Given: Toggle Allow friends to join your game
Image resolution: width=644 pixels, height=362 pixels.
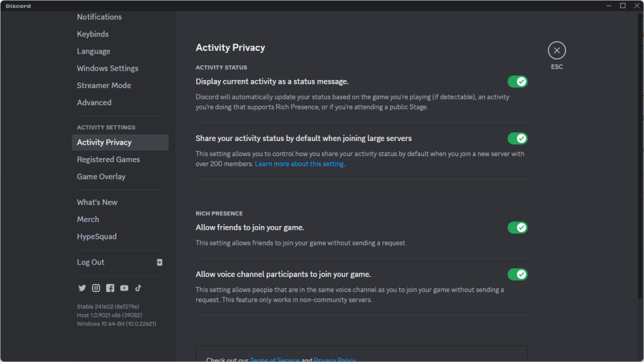Looking at the screenshot, I should click(518, 227).
